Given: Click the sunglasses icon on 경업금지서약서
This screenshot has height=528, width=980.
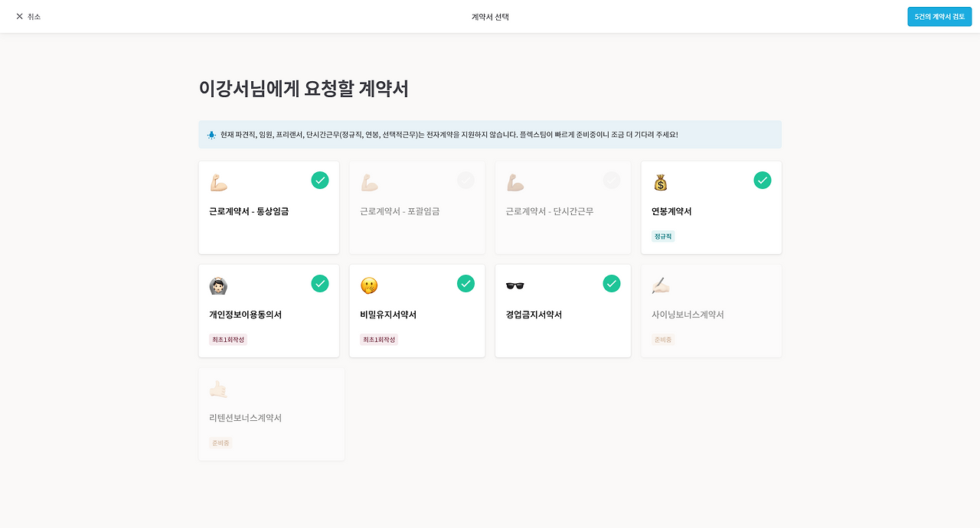Looking at the screenshot, I should point(514,286).
